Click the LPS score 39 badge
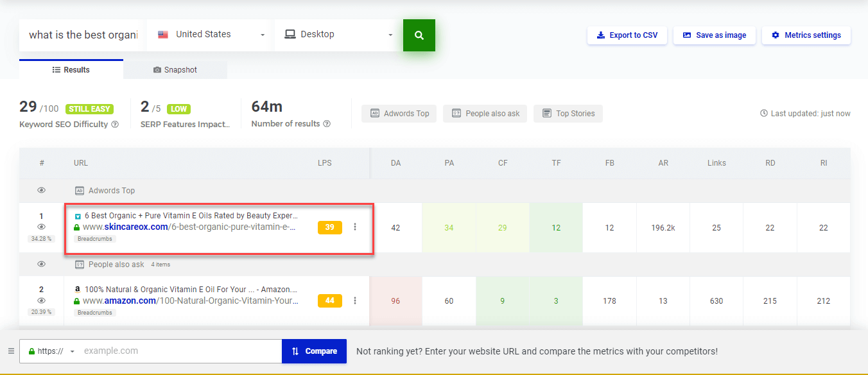This screenshot has width=868, height=375. click(x=330, y=227)
